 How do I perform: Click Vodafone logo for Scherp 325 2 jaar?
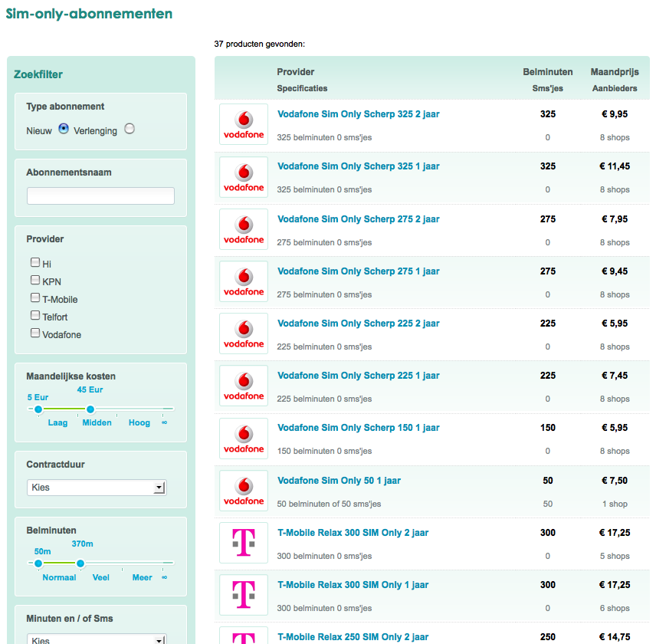pyautogui.click(x=244, y=124)
